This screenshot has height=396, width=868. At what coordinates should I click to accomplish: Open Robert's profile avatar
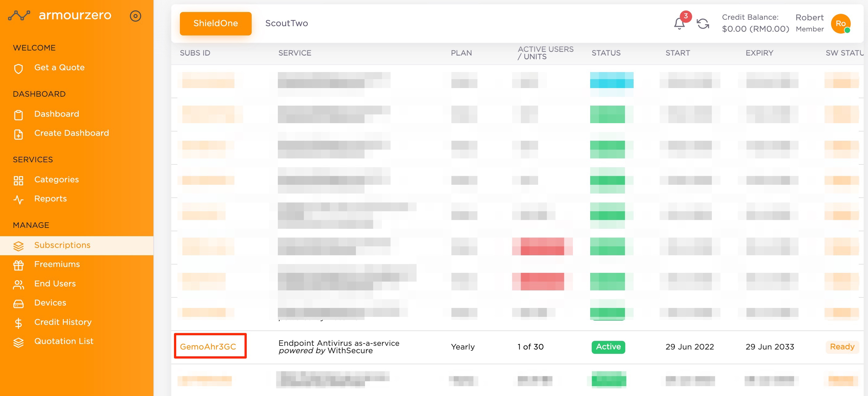[841, 24]
